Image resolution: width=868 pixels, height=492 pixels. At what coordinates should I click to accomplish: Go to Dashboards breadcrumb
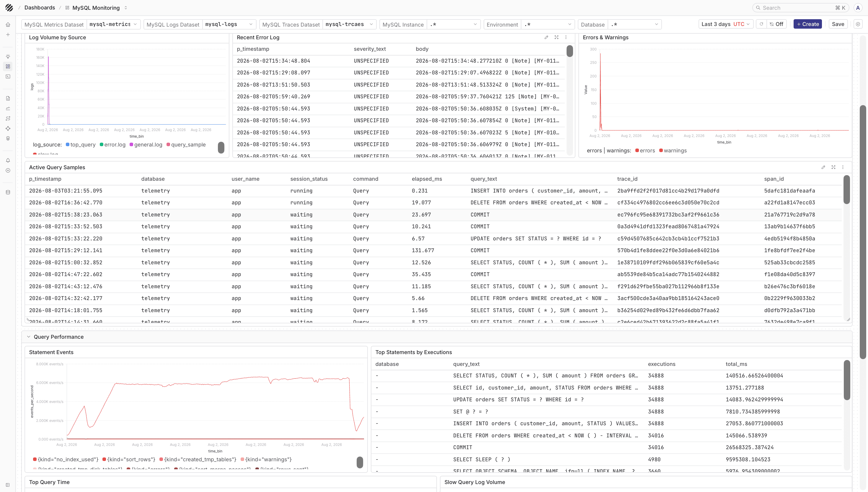[x=40, y=7]
